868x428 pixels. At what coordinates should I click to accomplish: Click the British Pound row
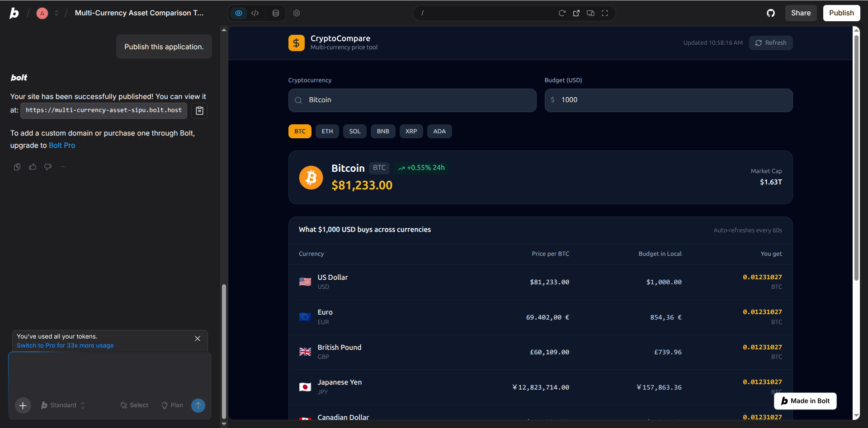(541, 352)
